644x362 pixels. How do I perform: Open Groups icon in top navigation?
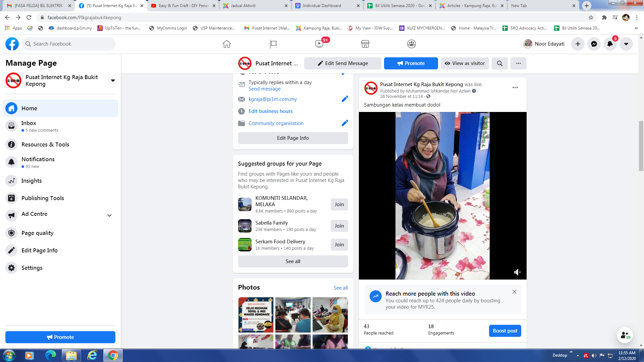[x=411, y=44]
